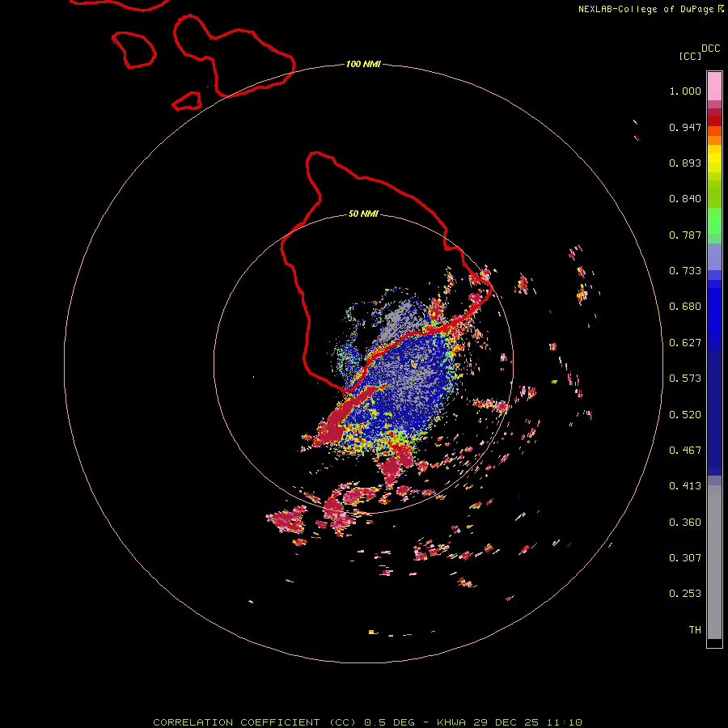The width and height of the screenshot is (728, 728).
Task: Click the 11:10 time stamp
Action: tap(564, 722)
